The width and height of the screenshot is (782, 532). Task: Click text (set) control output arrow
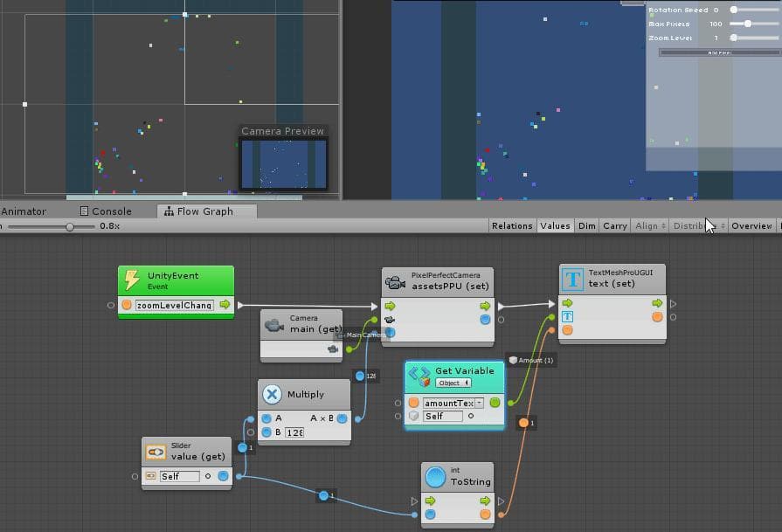(657, 302)
